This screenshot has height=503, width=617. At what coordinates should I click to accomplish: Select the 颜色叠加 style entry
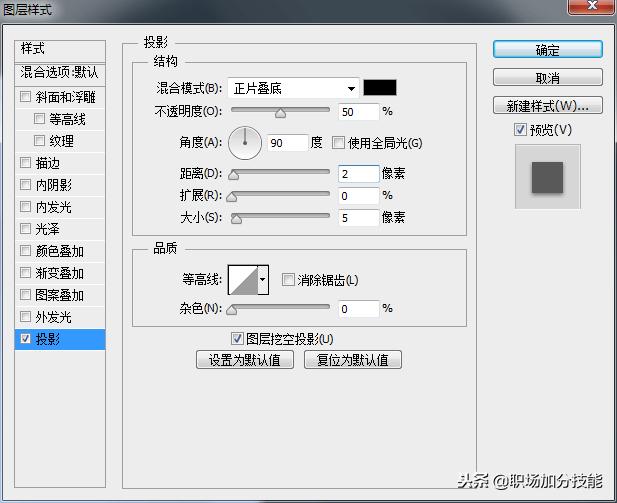[x=59, y=251]
